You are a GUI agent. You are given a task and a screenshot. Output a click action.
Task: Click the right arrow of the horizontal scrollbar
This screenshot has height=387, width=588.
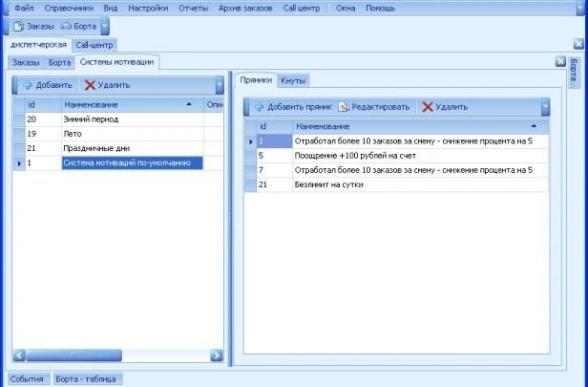coord(216,355)
